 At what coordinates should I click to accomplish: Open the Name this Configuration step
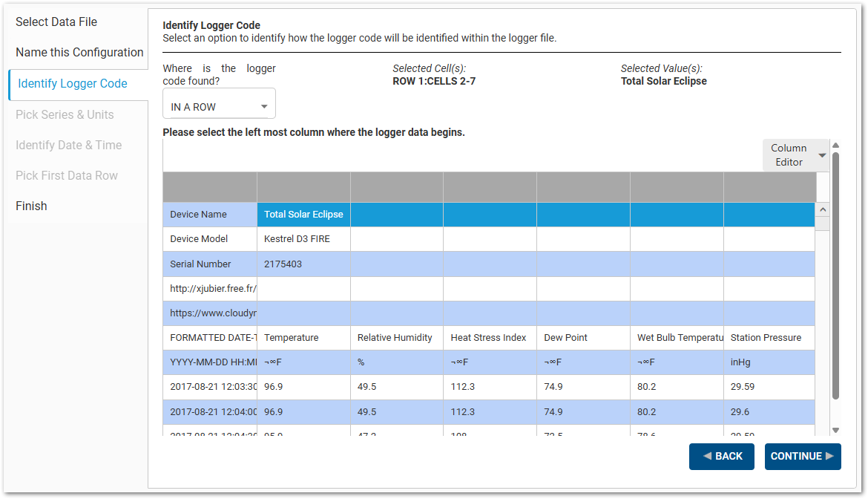pyautogui.click(x=79, y=52)
